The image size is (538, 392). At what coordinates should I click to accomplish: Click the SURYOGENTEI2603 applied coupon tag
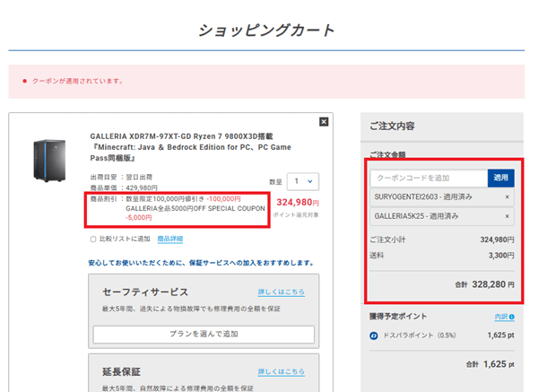pos(430,196)
